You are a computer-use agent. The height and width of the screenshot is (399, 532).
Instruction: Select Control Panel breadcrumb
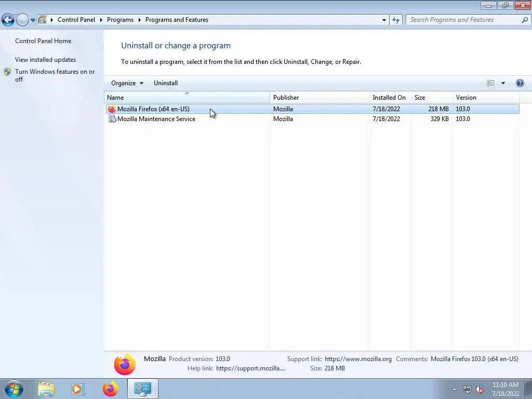(76, 20)
